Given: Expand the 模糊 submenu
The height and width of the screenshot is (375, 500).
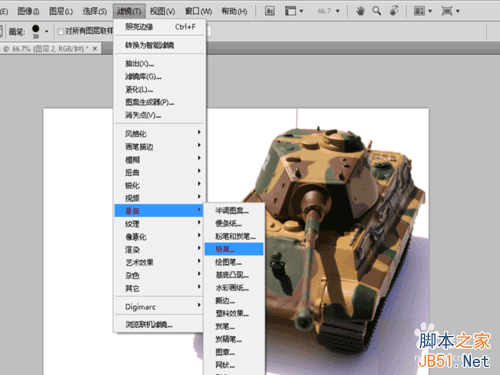Looking at the screenshot, I should [x=159, y=160].
